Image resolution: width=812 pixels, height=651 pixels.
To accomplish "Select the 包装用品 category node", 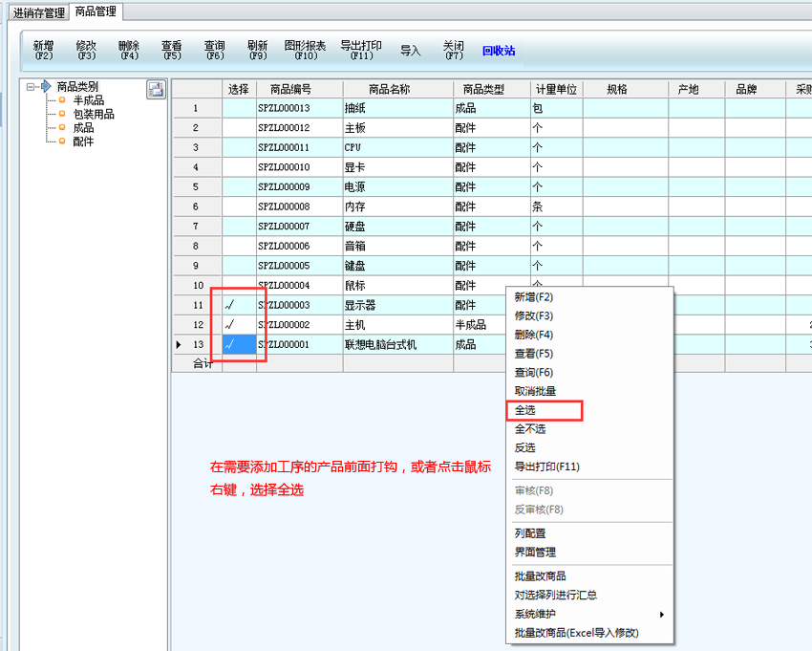I will [94, 114].
